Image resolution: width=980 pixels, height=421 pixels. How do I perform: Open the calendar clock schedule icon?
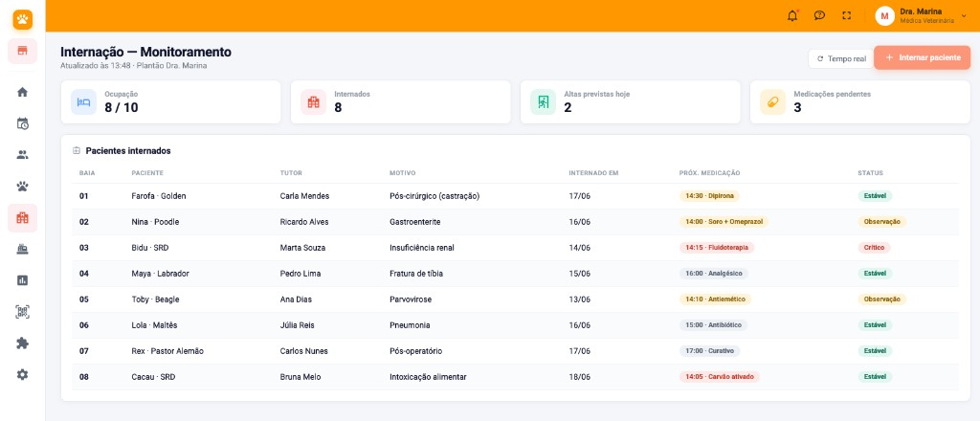tap(23, 123)
